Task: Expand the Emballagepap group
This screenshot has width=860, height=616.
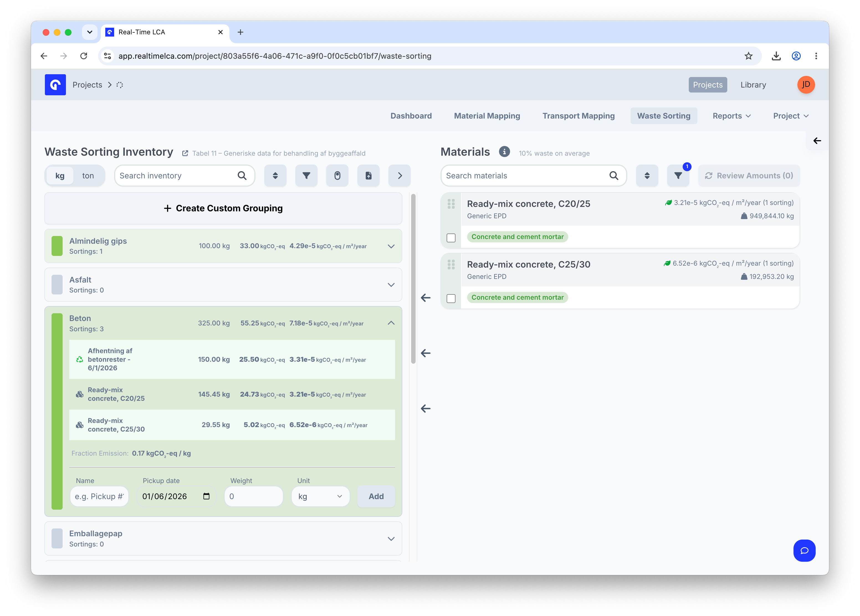Action: (391, 539)
